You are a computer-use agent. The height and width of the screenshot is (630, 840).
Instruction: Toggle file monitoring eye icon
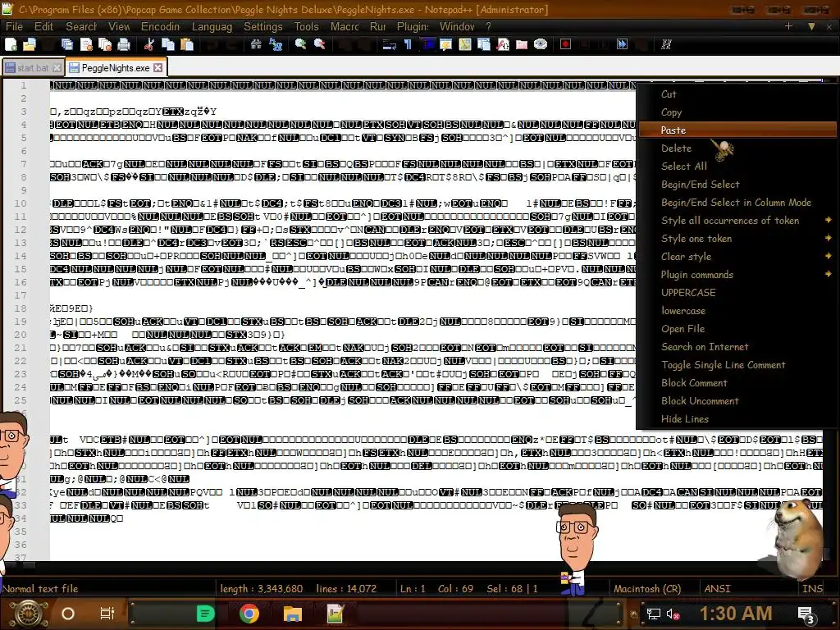click(x=541, y=44)
